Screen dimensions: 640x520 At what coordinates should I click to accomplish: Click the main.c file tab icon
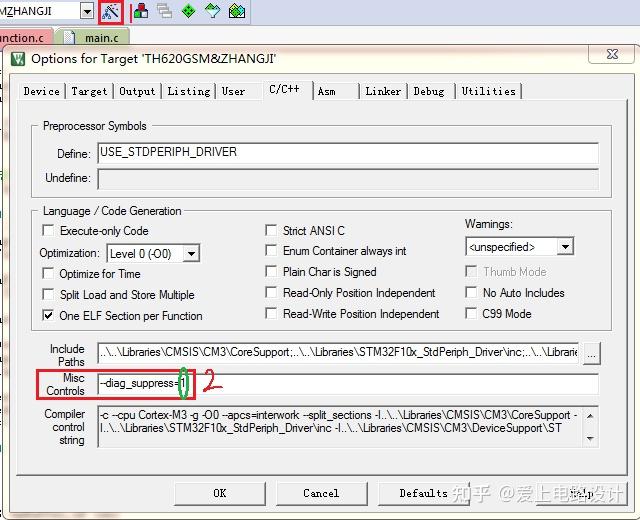(69, 38)
